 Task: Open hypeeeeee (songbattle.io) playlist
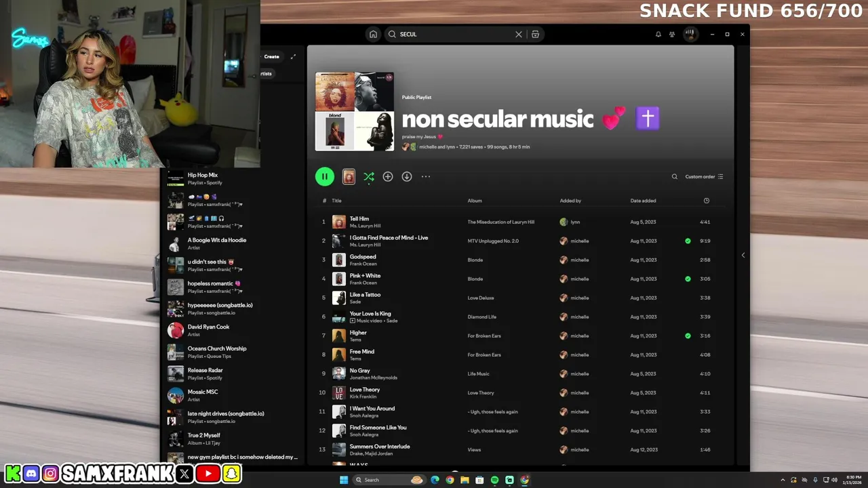(x=233, y=308)
